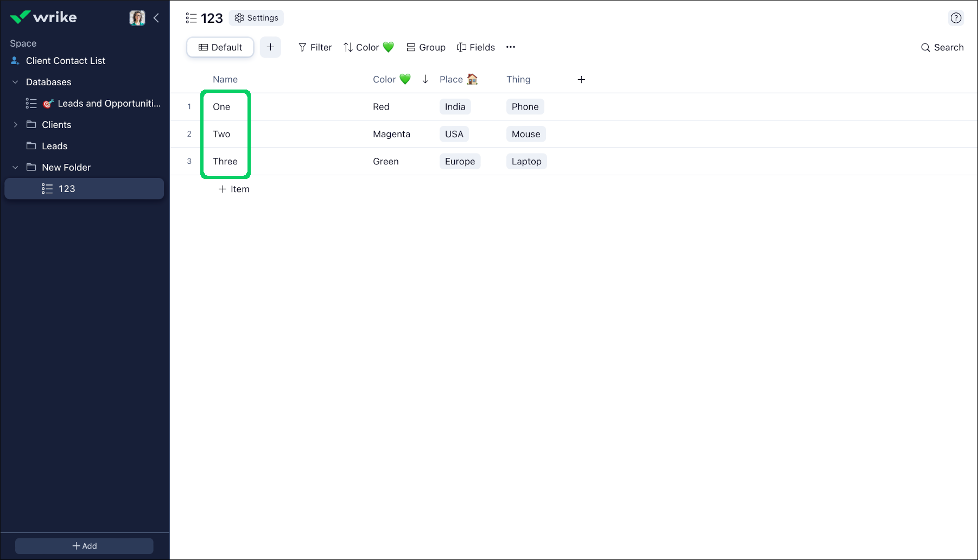This screenshot has height=560, width=978.
Task: Open the help question mark icon
Action: click(956, 18)
